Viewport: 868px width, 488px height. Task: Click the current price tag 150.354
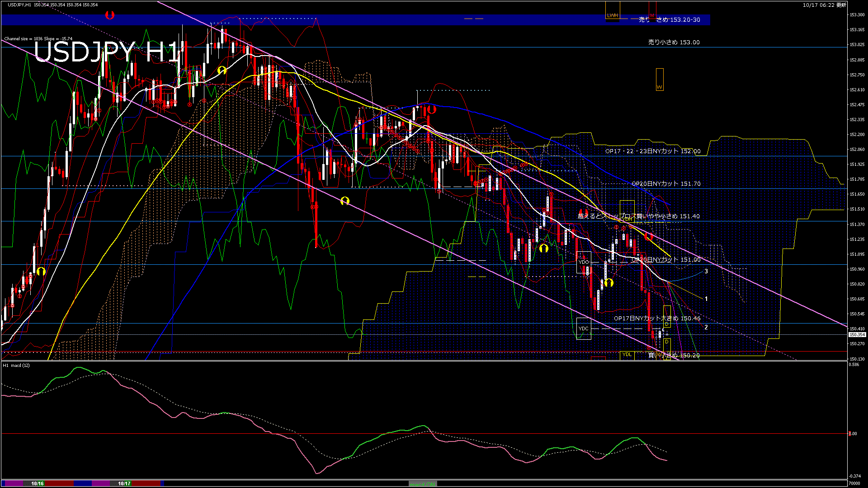pyautogui.click(x=857, y=335)
